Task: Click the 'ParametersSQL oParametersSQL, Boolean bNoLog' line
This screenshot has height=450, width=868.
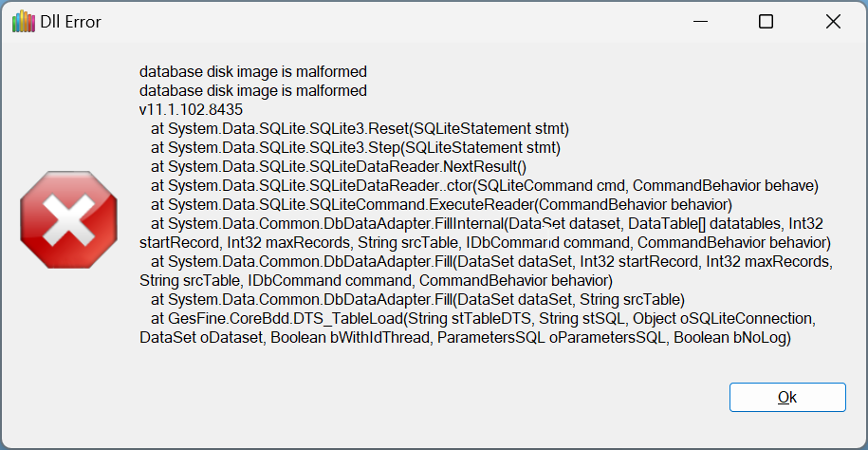Action: (466, 337)
